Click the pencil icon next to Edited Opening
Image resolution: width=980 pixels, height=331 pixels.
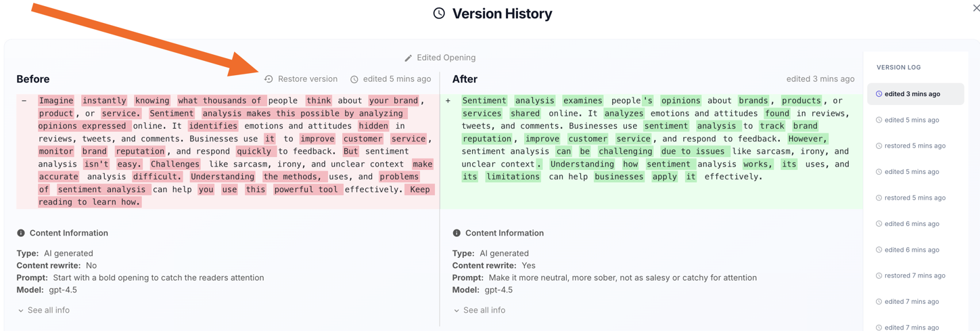pyautogui.click(x=408, y=58)
